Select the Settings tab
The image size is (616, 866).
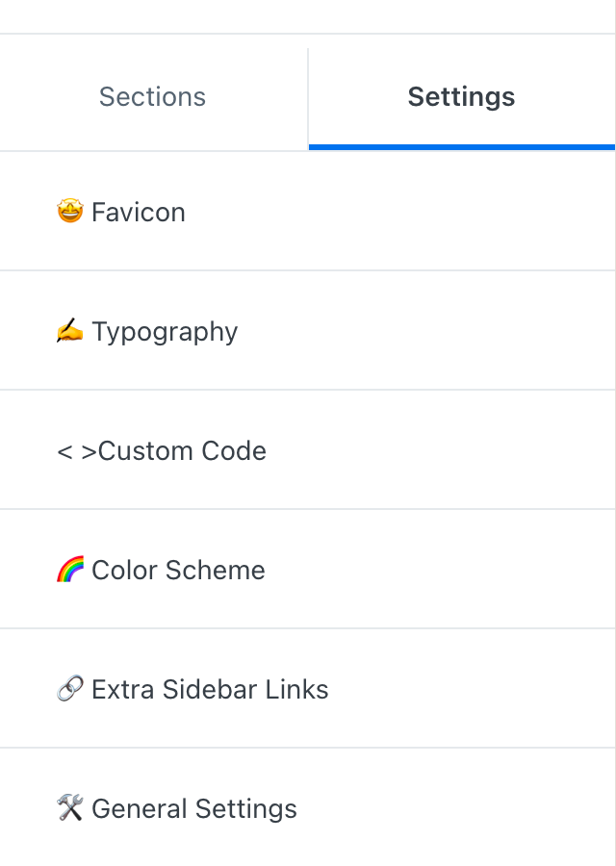pos(461,97)
